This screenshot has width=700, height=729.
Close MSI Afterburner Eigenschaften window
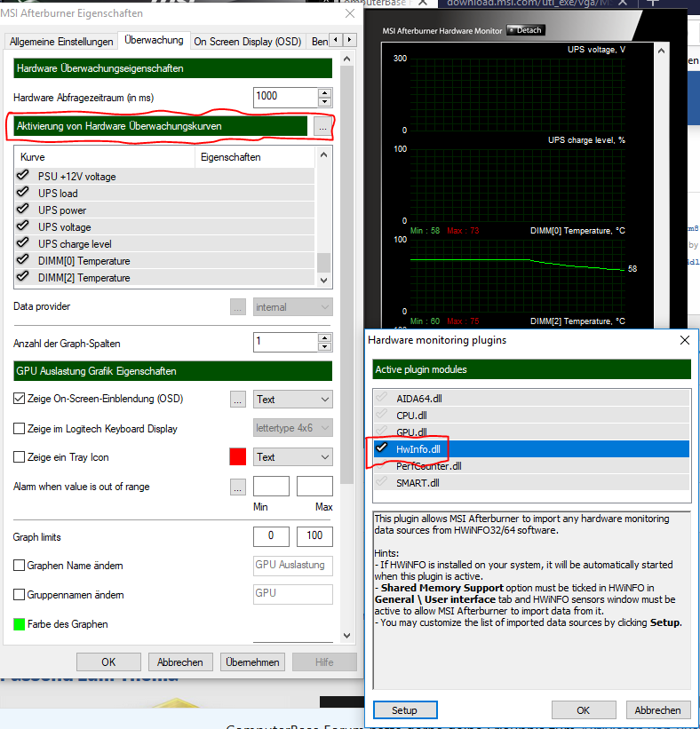350,13
